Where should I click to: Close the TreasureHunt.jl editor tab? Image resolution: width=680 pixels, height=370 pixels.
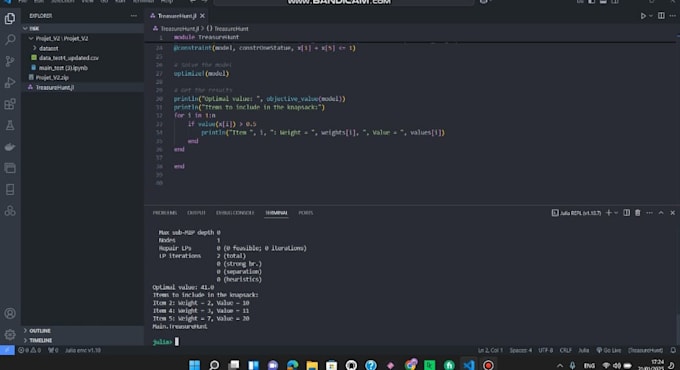pos(202,16)
